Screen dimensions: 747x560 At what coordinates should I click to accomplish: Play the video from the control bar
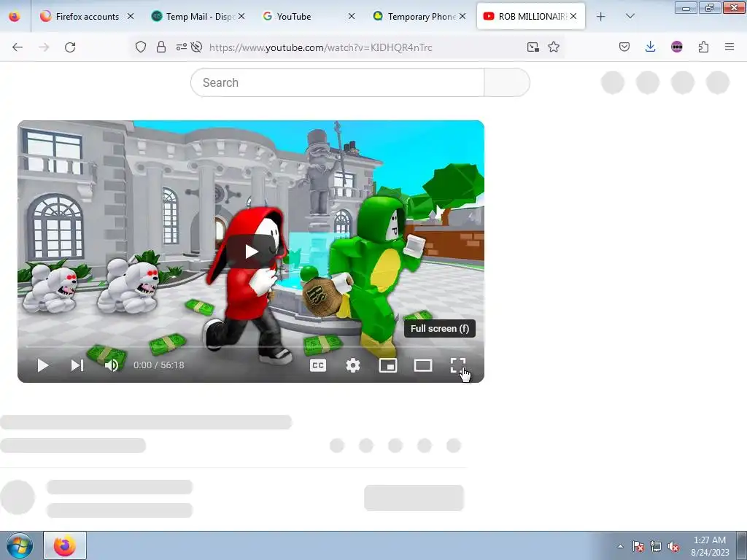pos(43,365)
